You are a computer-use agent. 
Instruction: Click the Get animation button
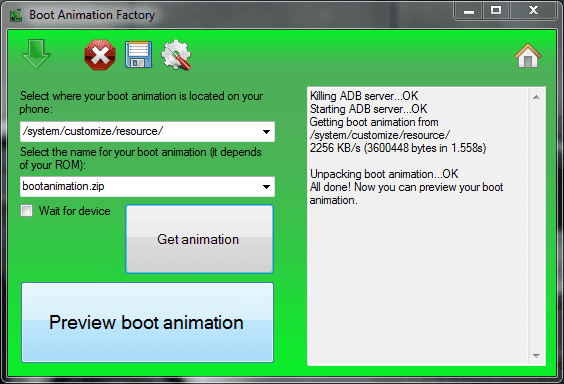click(200, 239)
